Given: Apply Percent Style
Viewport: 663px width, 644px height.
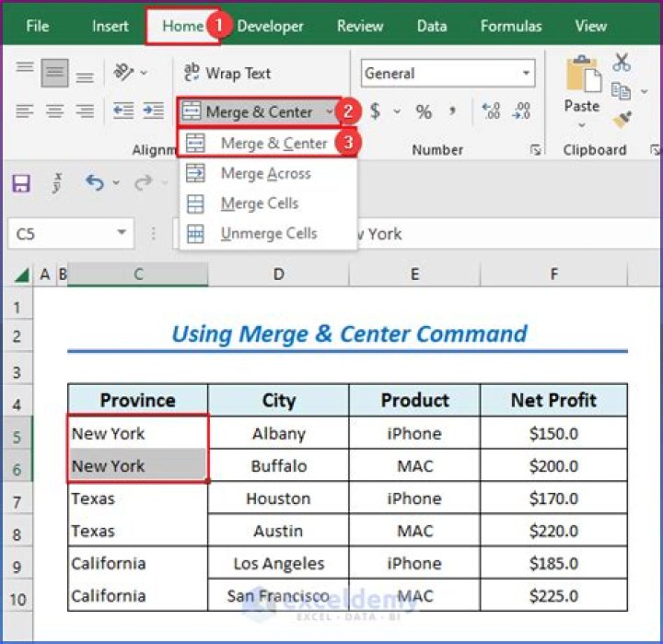Looking at the screenshot, I should pos(424,111).
